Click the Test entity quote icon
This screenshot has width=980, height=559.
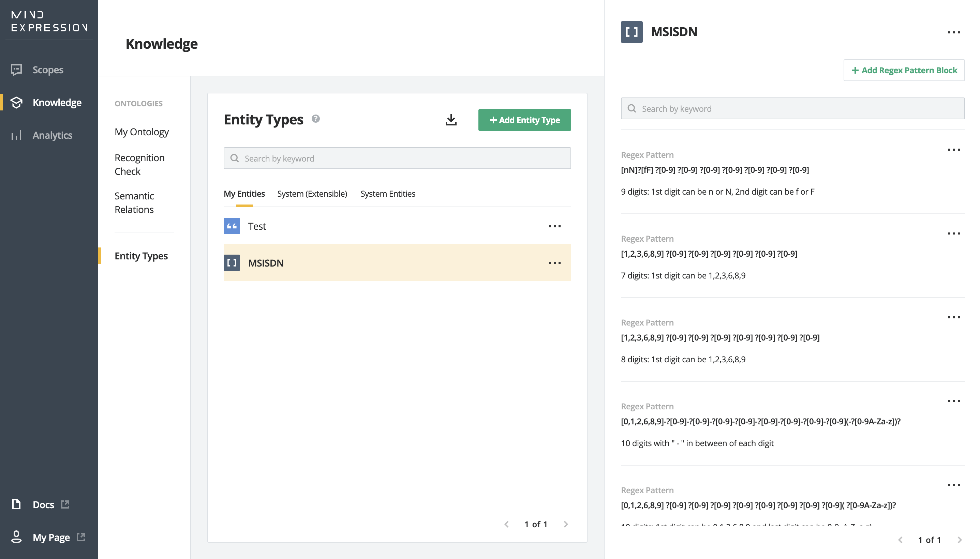[232, 226]
